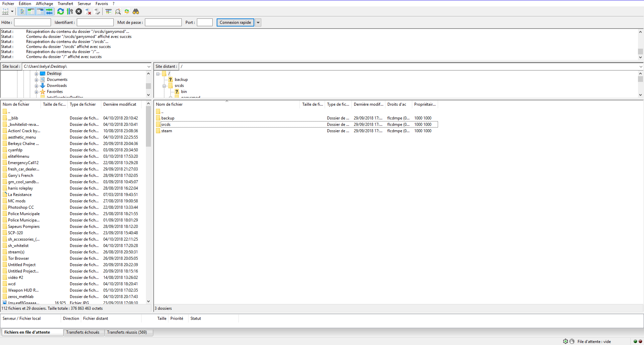The height and width of the screenshot is (345, 644).
Task: Select the bin folder in remote tree
Action: click(x=184, y=92)
